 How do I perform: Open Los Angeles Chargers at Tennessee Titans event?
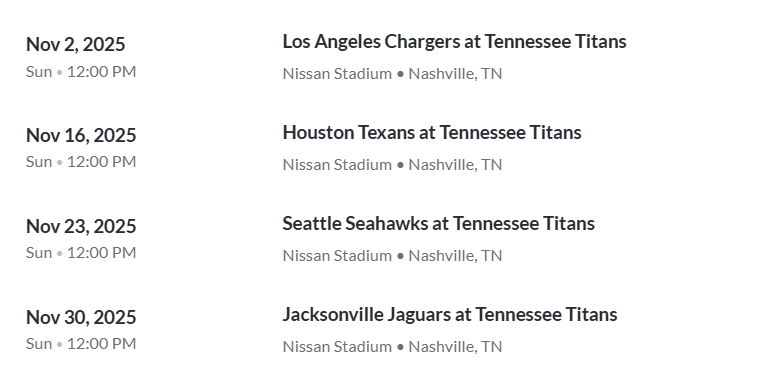tap(454, 42)
